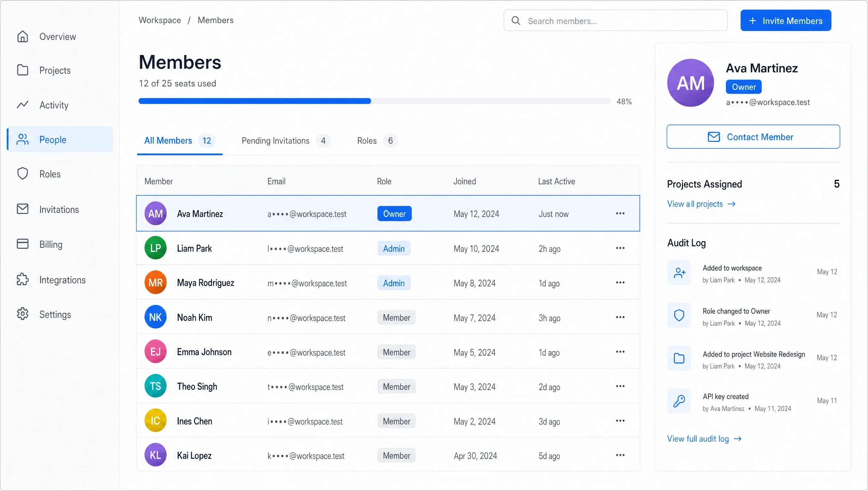Click the Billing card icon

pyautogui.click(x=23, y=244)
